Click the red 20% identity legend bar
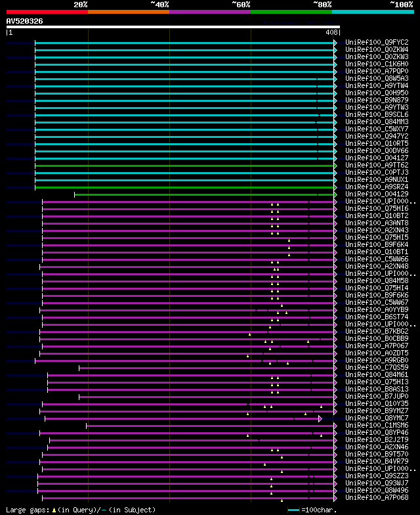The width and height of the screenshot is (420, 515). (47, 12)
